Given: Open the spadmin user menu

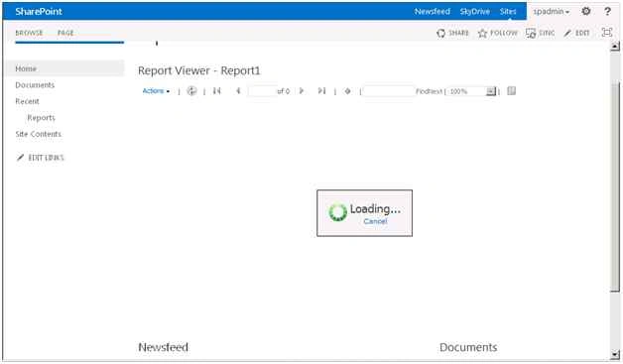Looking at the screenshot, I should point(552,12).
